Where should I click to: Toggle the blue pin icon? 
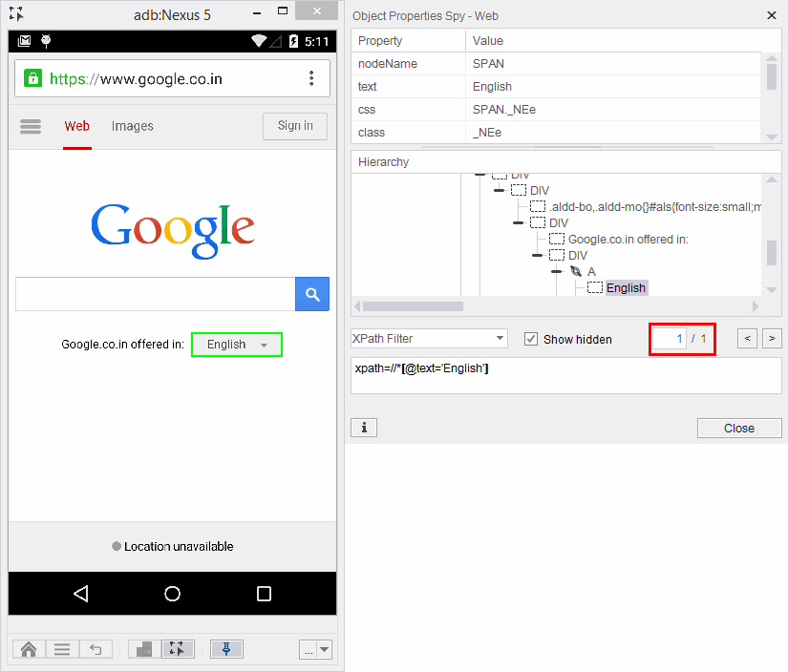(226, 649)
